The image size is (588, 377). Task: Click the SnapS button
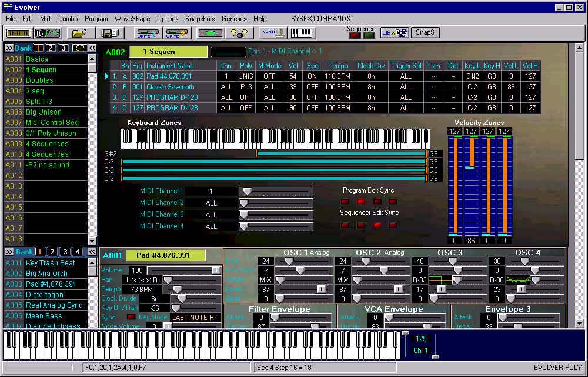(425, 32)
